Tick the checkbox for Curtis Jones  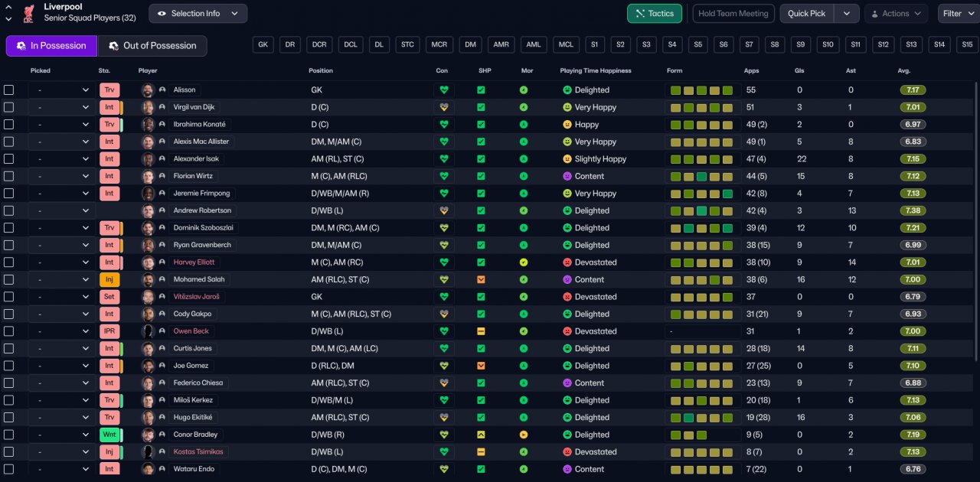pyautogui.click(x=8, y=348)
